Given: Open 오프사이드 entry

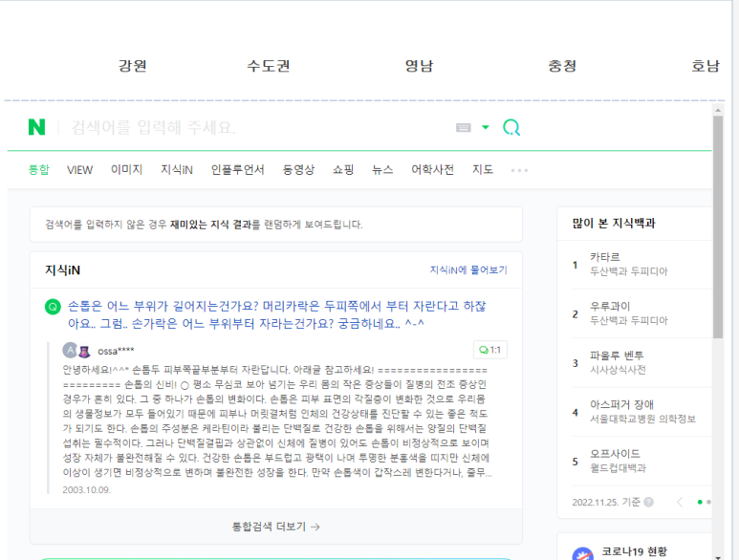Looking at the screenshot, I should coord(615,454).
